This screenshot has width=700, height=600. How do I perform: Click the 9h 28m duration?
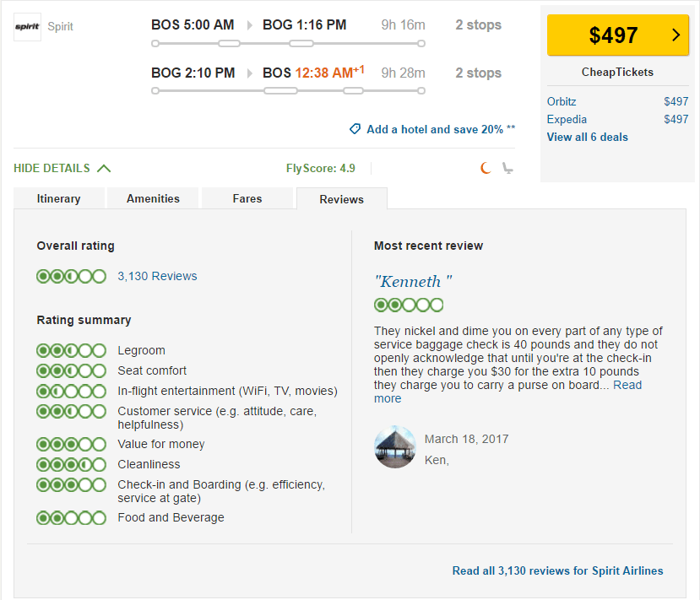tap(403, 73)
